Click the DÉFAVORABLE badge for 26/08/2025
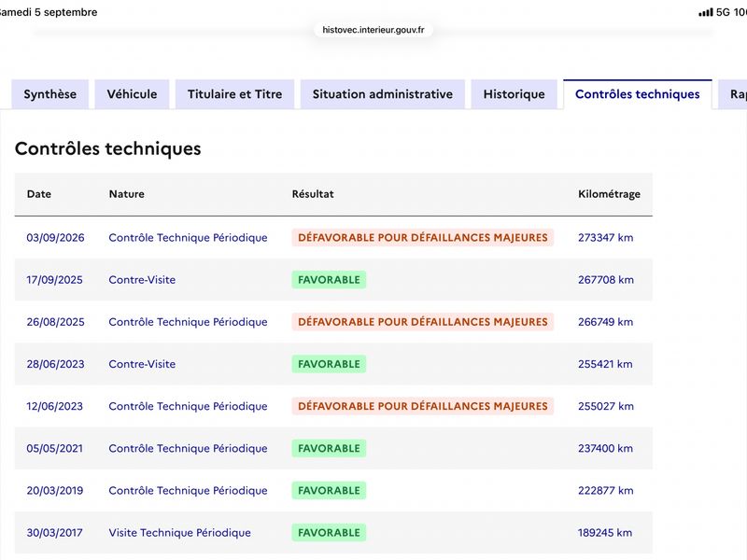The height and width of the screenshot is (560, 747). [423, 322]
